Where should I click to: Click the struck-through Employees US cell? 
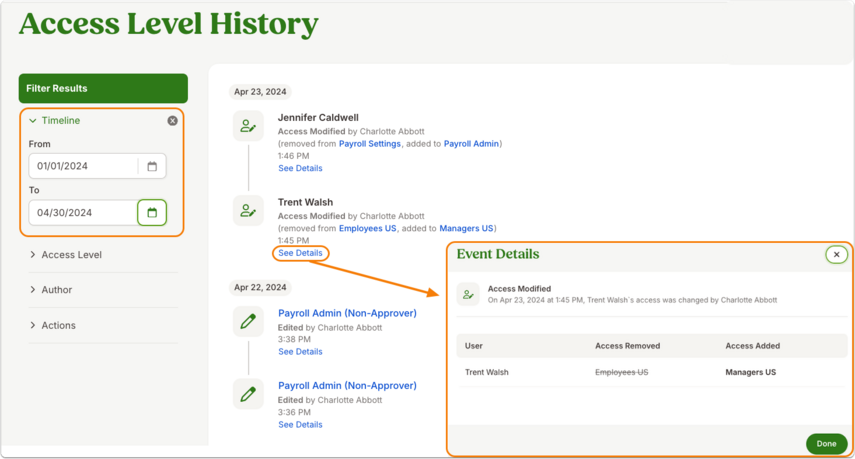(622, 372)
